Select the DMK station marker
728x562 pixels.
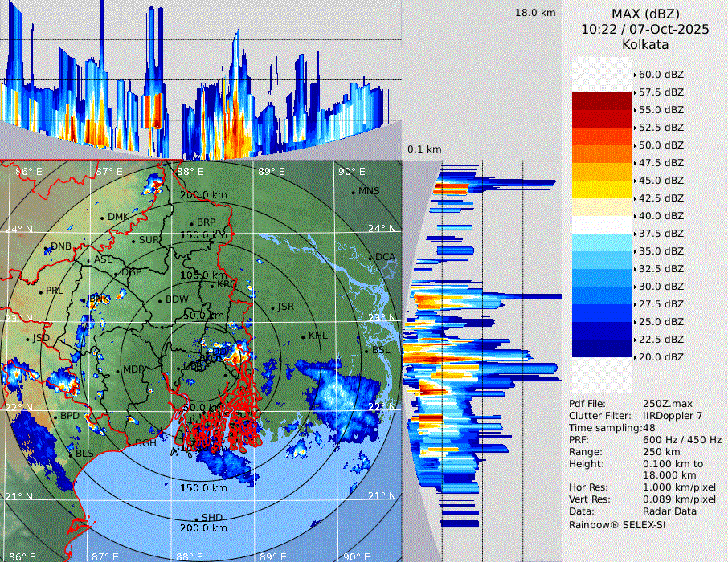102,218
